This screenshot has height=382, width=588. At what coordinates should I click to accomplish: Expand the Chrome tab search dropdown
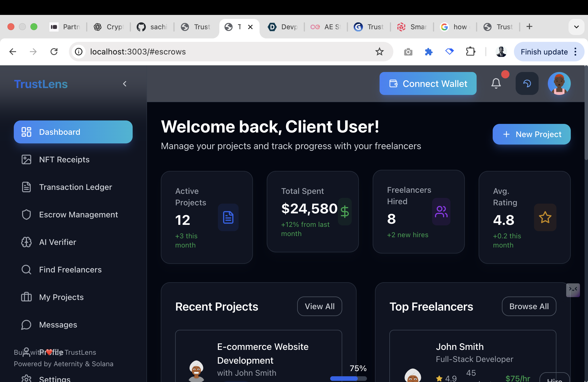coord(576,27)
